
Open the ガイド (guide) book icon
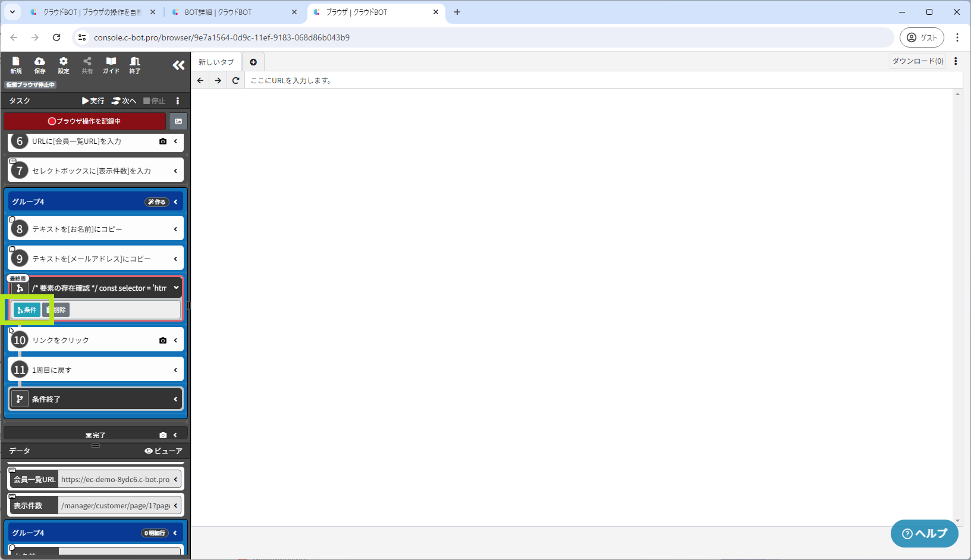point(111,65)
